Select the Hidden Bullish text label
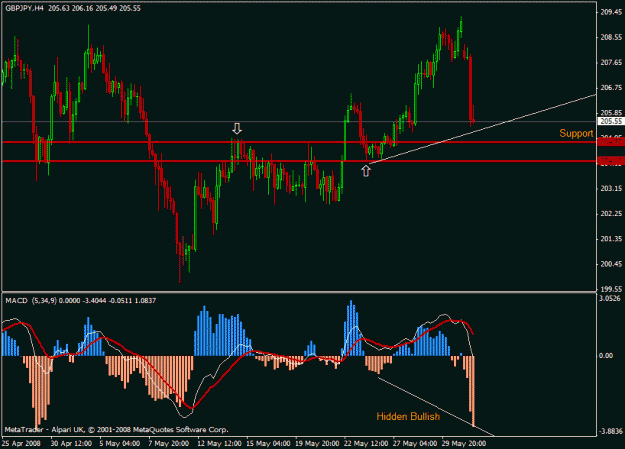The image size is (625, 449). pos(408,417)
